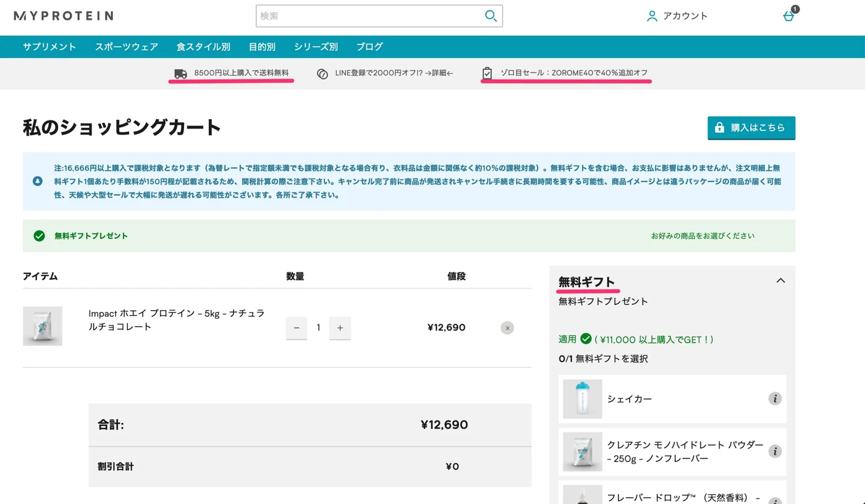Click the Impact ホエイ プロテイン product thumbnail

[43, 326]
